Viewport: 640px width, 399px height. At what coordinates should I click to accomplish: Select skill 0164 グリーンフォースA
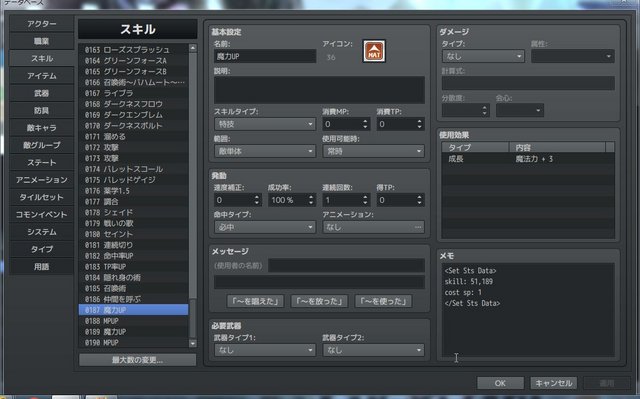click(x=133, y=60)
